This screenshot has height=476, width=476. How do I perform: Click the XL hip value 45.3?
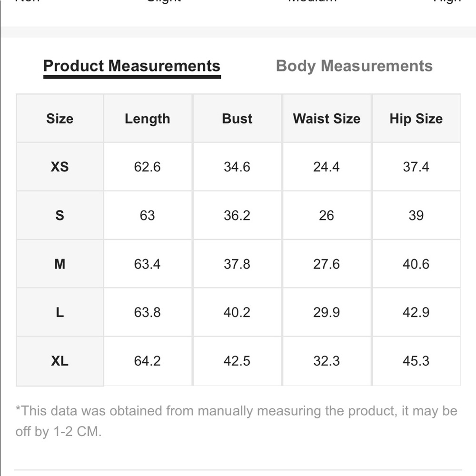[416, 361]
